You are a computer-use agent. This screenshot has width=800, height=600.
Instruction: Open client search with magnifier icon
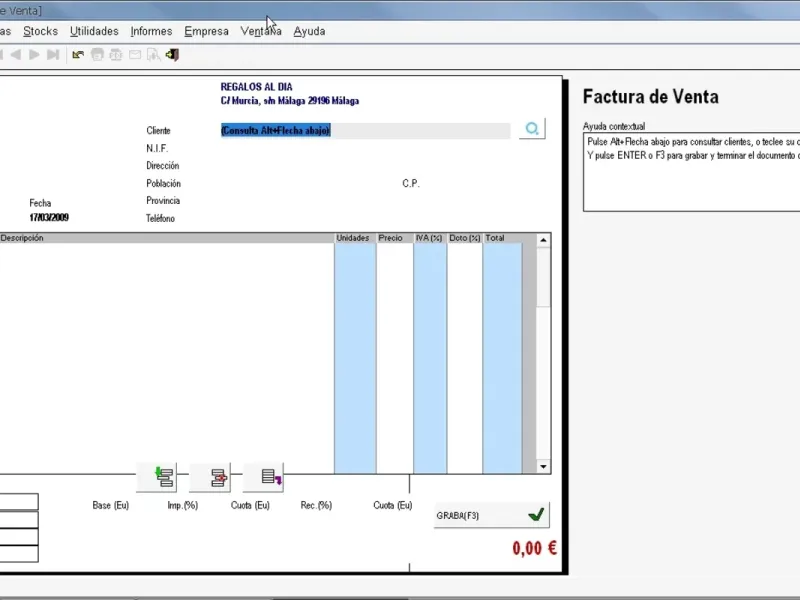click(x=532, y=129)
